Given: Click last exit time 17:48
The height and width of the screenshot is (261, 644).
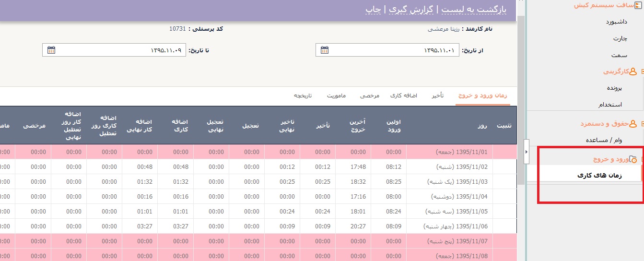Looking at the screenshot, I should (x=358, y=167).
